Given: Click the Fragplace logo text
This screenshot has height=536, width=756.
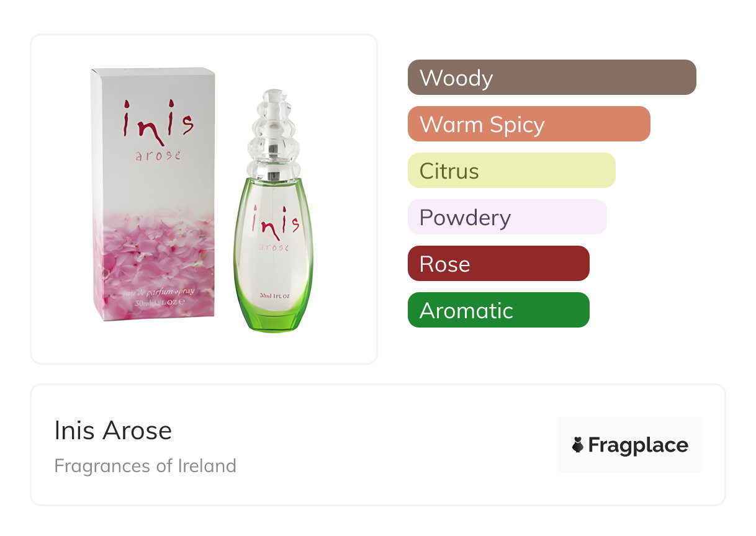Looking at the screenshot, I should click(638, 445).
